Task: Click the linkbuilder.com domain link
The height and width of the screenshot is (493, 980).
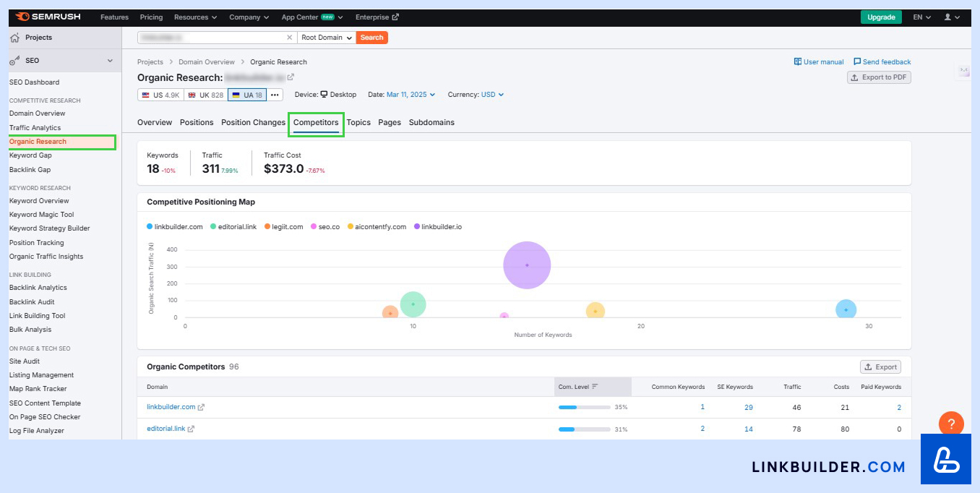Action: click(171, 407)
